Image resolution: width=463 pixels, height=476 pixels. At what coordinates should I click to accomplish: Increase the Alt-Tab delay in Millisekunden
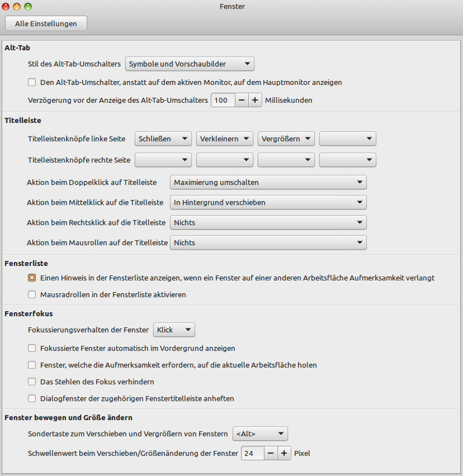[x=255, y=100]
